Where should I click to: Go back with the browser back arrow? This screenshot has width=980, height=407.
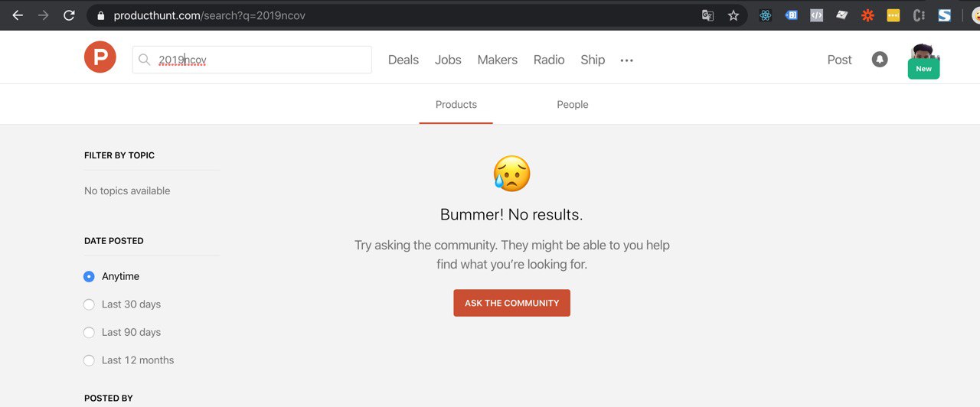[x=18, y=15]
